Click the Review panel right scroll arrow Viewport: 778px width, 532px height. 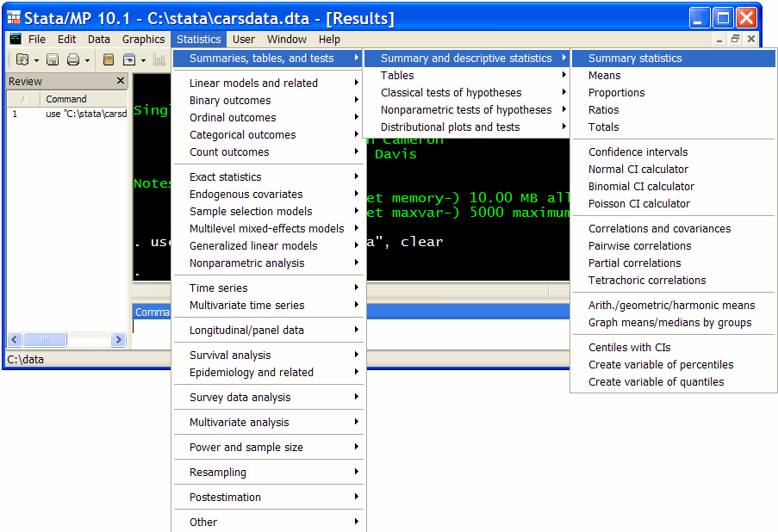119,340
